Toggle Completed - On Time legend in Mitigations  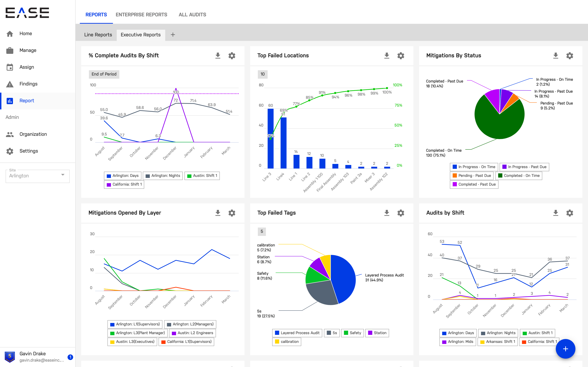pyautogui.click(x=519, y=175)
